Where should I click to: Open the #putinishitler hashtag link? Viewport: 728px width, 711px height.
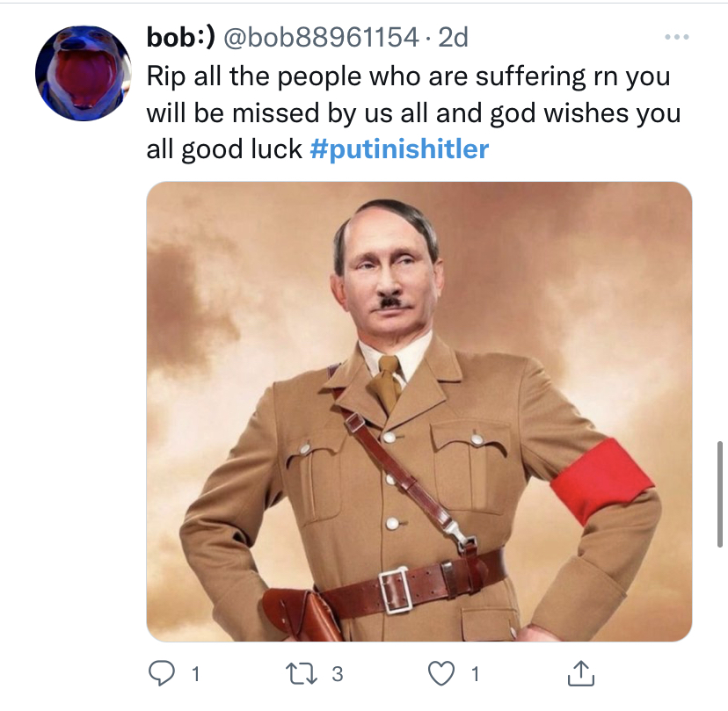[x=399, y=149]
